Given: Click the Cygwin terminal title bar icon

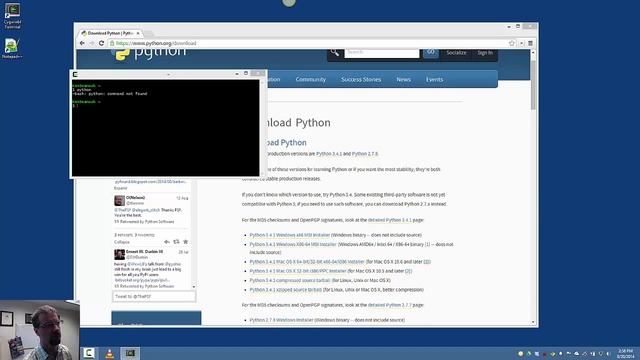Looking at the screenshot, I should pos(75,74).
